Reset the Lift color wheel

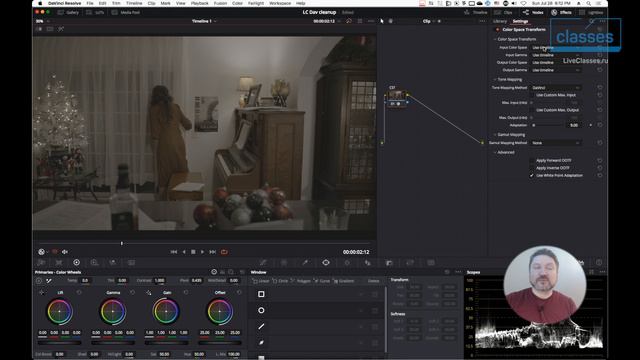coord(79,293)
